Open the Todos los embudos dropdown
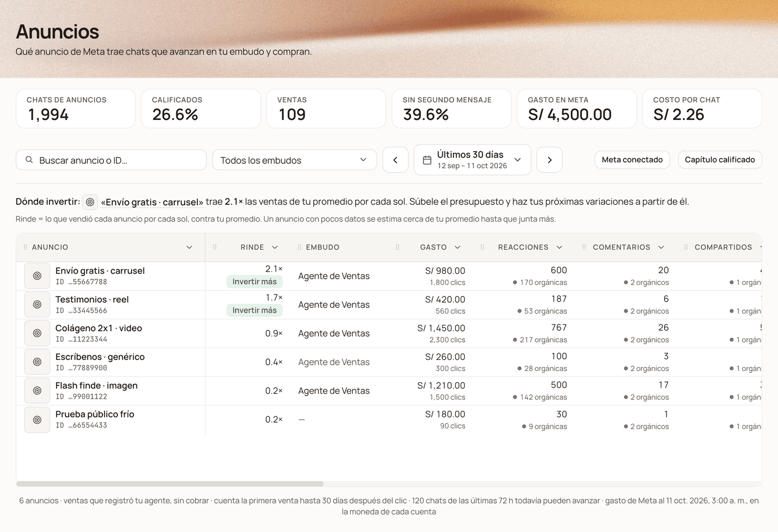778x532 pixels. 295,160
